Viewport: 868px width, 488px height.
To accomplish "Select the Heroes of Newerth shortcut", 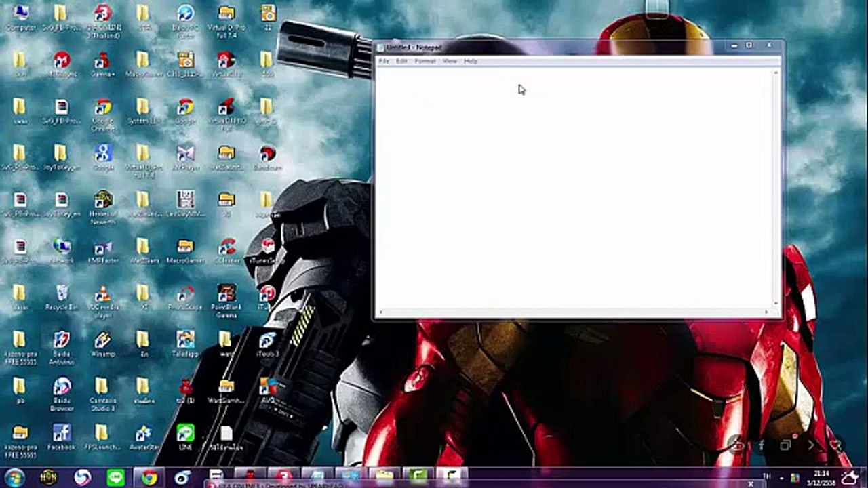I will click(103, 208).
